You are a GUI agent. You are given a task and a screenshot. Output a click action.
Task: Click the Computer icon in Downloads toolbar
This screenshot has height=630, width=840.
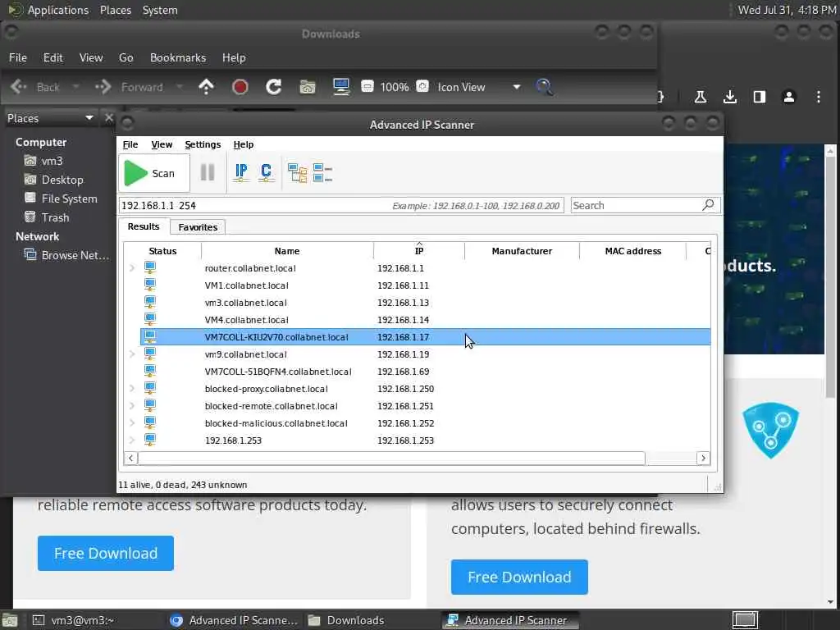[x=341, y=87]
